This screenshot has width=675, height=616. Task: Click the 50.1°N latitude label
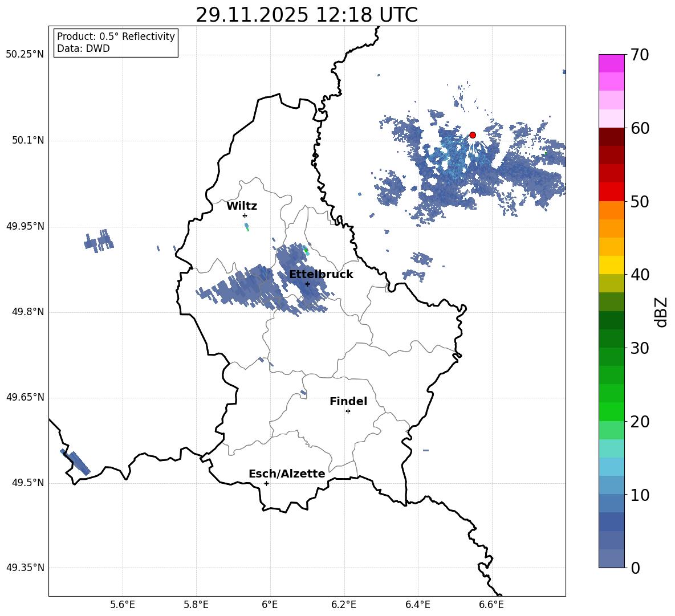[x=27, y=141]
